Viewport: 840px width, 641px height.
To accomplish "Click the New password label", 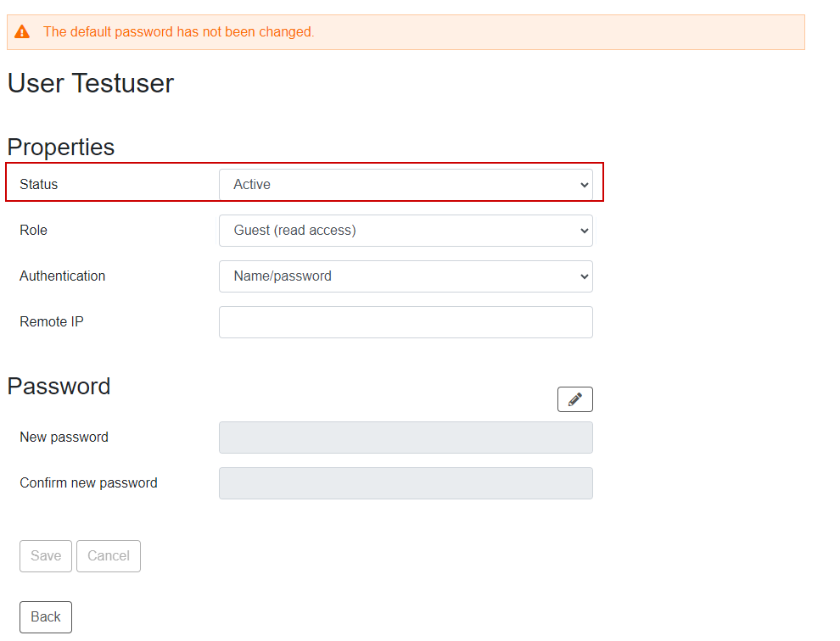I will point(64,438).
